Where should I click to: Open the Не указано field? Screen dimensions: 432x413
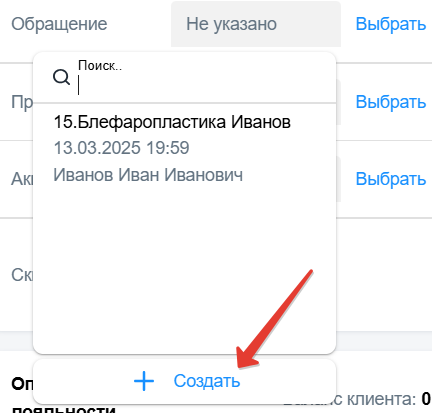[x=256, y=24]
